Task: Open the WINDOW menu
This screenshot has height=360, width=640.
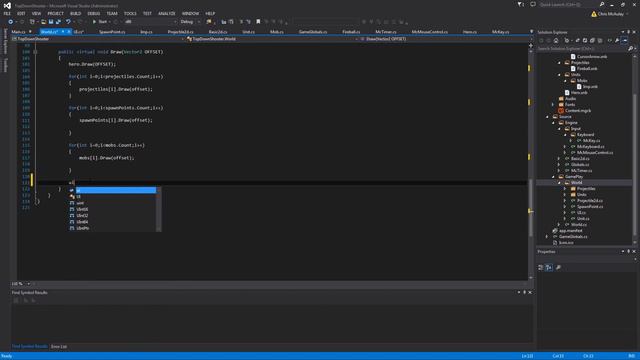Action: (190, 13)
